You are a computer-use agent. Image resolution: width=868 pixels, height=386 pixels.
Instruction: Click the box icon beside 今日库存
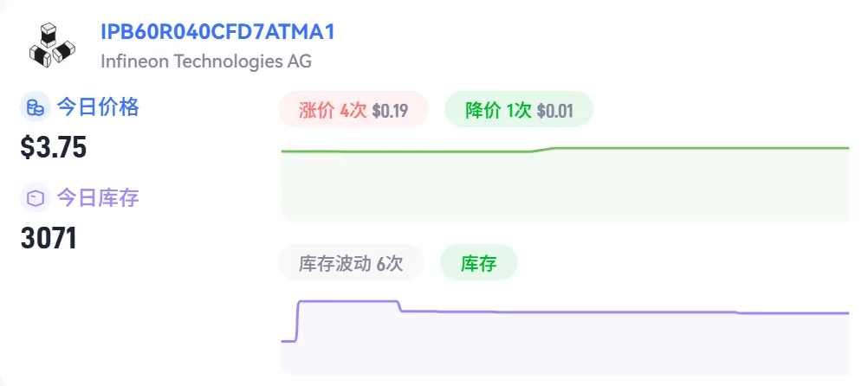point(36,197)
